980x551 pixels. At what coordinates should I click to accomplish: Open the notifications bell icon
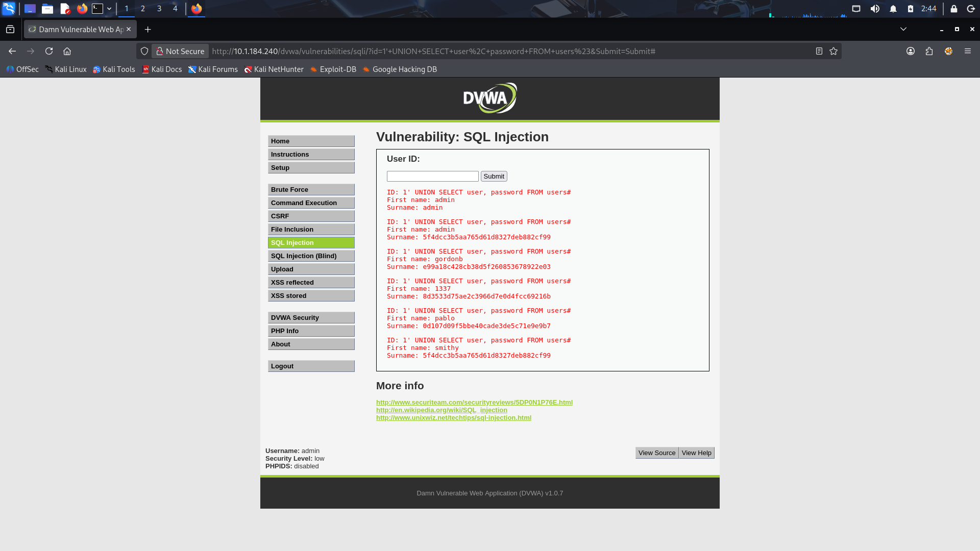click(893, 9)
